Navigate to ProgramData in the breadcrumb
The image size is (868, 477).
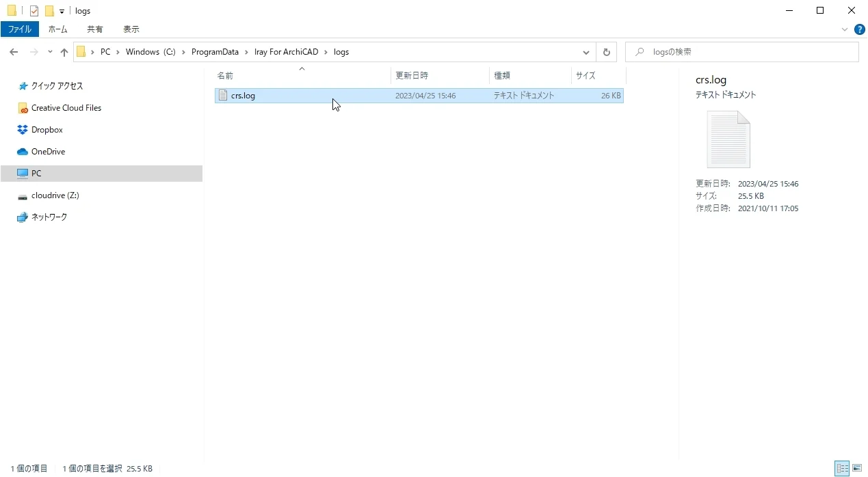coord(215,52)
